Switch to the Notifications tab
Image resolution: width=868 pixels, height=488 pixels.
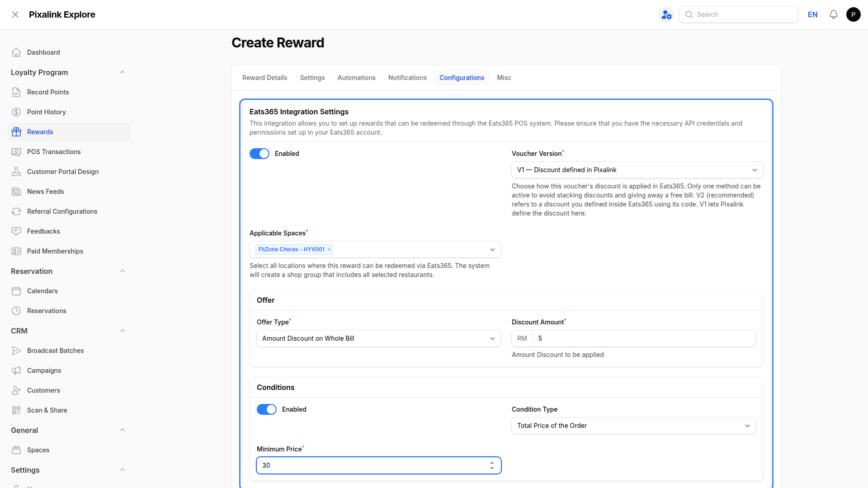(x=407, y=78)
